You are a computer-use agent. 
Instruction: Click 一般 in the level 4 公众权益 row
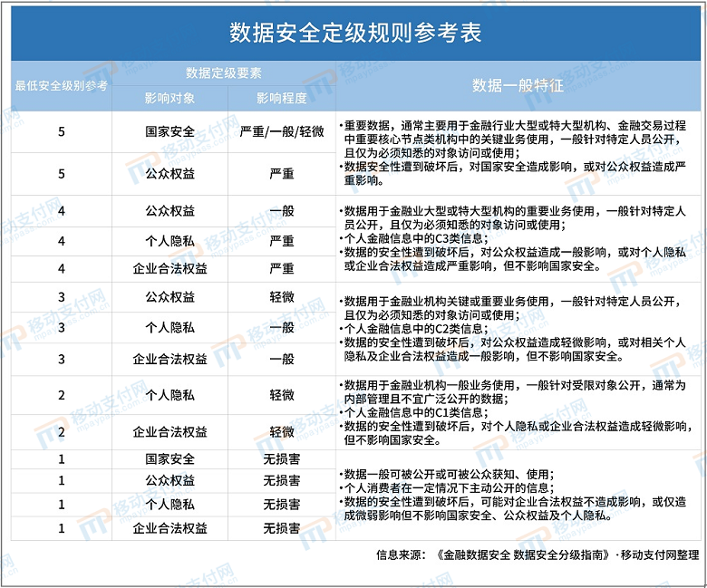coord(282,210)
